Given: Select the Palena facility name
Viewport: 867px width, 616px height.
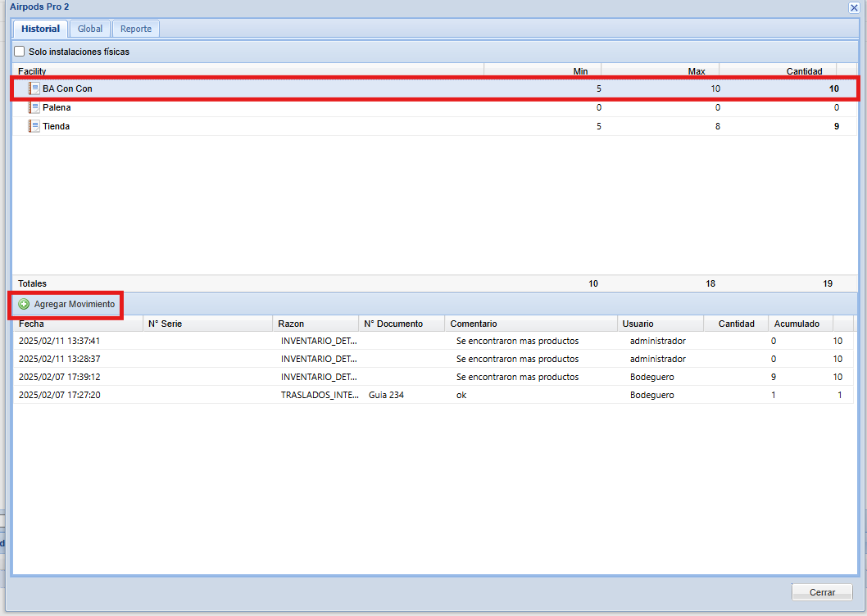Looking at the screenshot, I should pyautogui.click(x=57, y=107).
